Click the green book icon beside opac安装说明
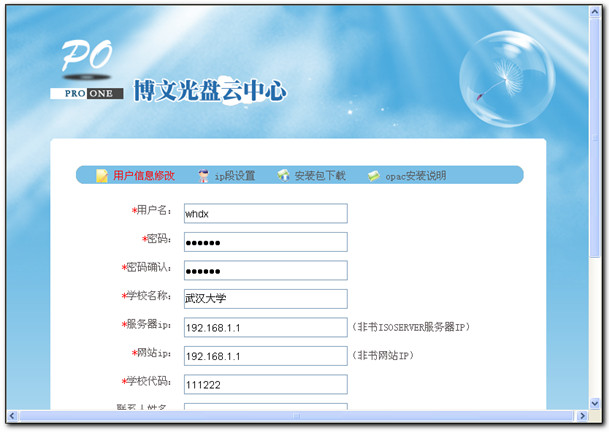 click(x=374, y=176)
